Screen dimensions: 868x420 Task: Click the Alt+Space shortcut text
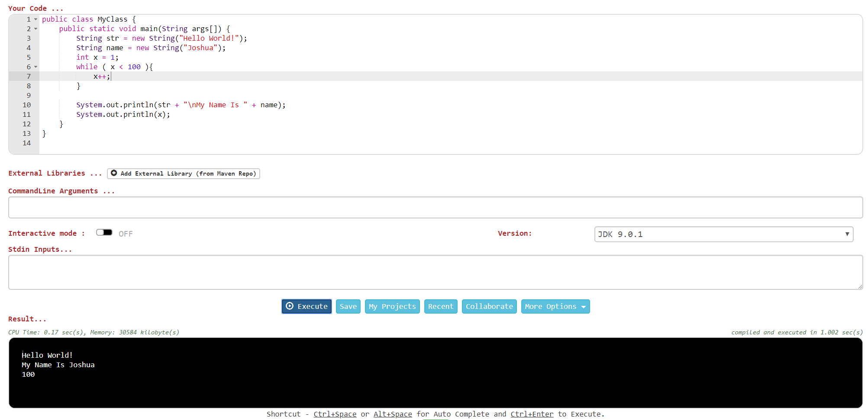(393, 414)
